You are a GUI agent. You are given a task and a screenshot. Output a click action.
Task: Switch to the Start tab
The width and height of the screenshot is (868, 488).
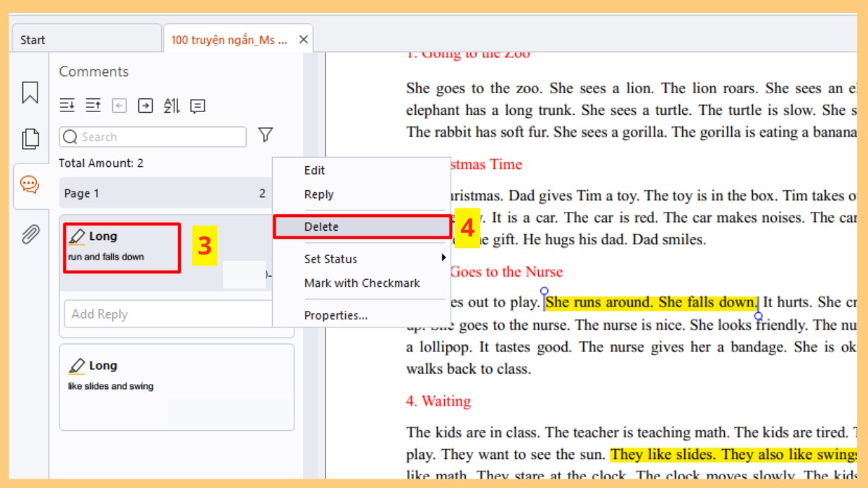[x=33, y=40]
